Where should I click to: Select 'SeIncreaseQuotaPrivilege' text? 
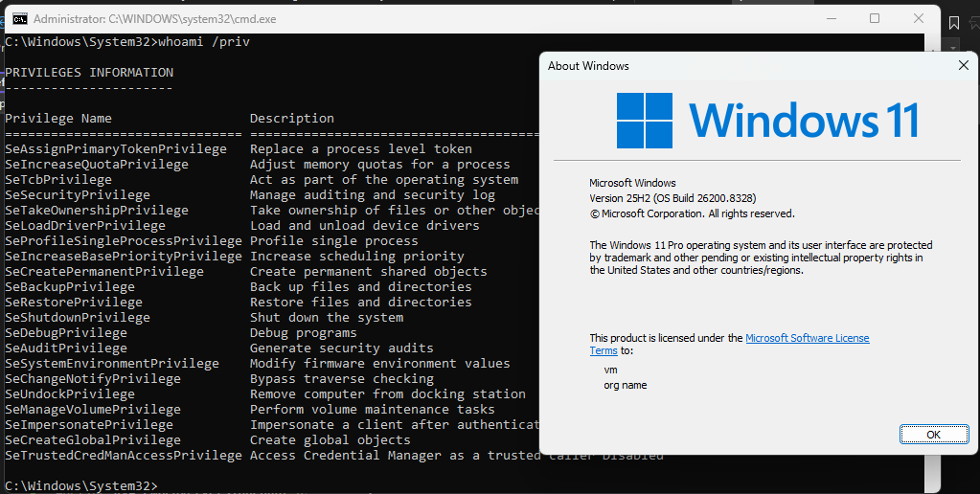[x=97, y=165]
